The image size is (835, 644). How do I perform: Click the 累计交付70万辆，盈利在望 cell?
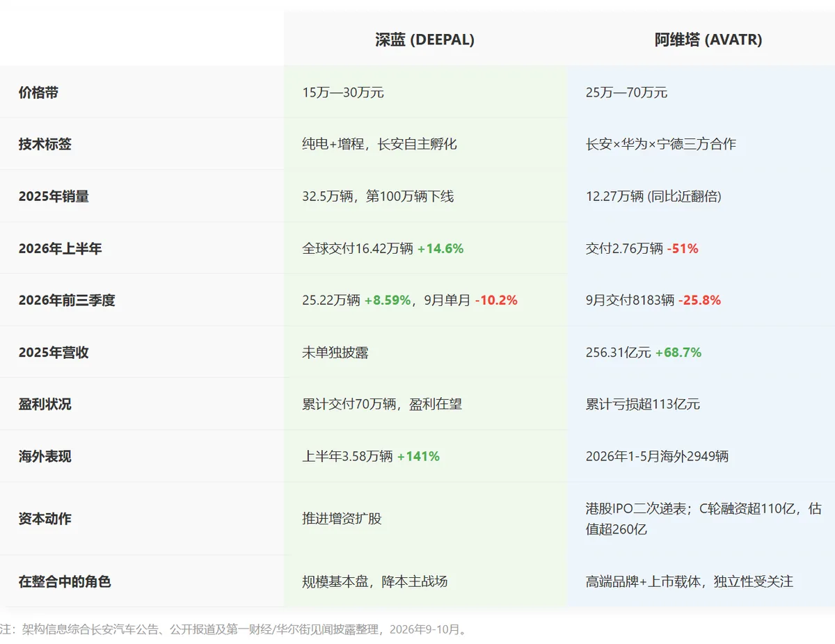[x=425, y=404]
